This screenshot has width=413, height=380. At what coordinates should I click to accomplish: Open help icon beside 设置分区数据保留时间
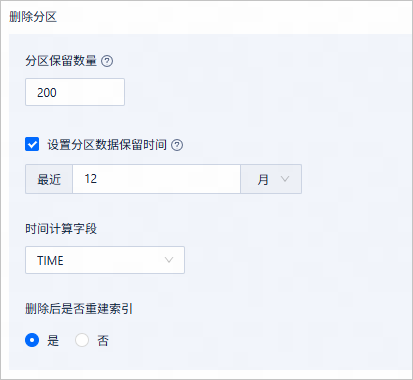click(177, 145)
